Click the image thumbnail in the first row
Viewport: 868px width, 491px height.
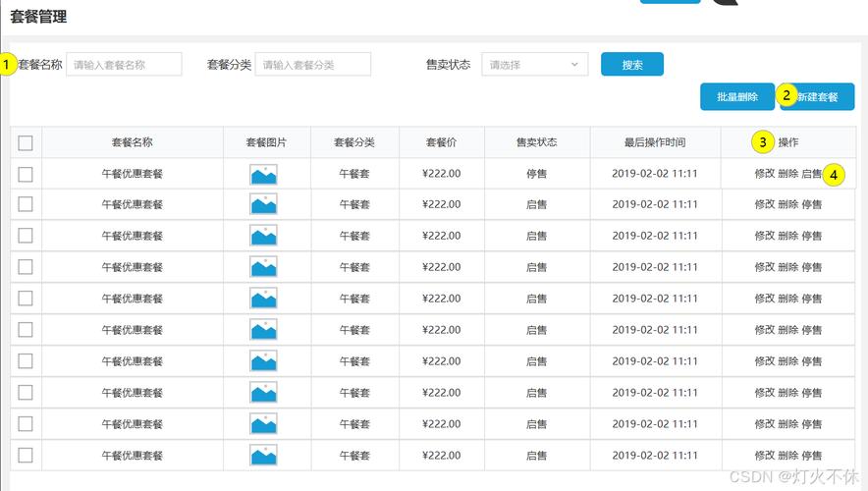tap(263, 175)
